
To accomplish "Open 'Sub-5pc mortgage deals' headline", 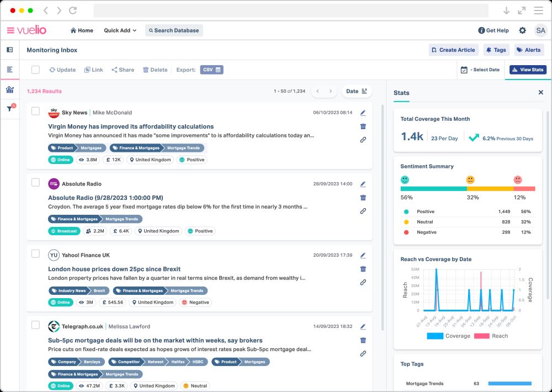I will (x=155, y=341).
